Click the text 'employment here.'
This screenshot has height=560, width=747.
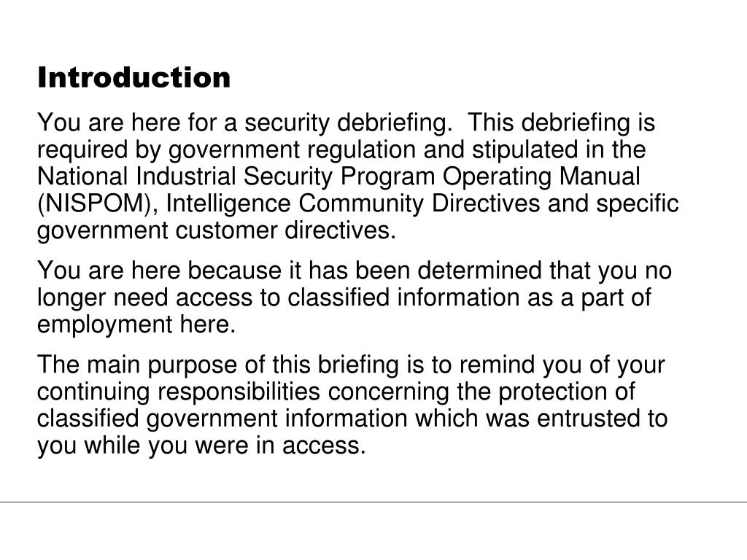(x=136, y=324)
